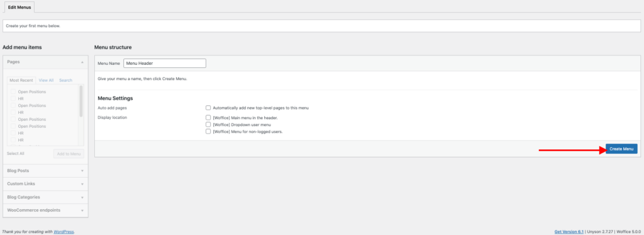This screenshot has width=644, height=235.
Task: Expand the WooCommerce endpoints section arrow
Action: point(82,210)
